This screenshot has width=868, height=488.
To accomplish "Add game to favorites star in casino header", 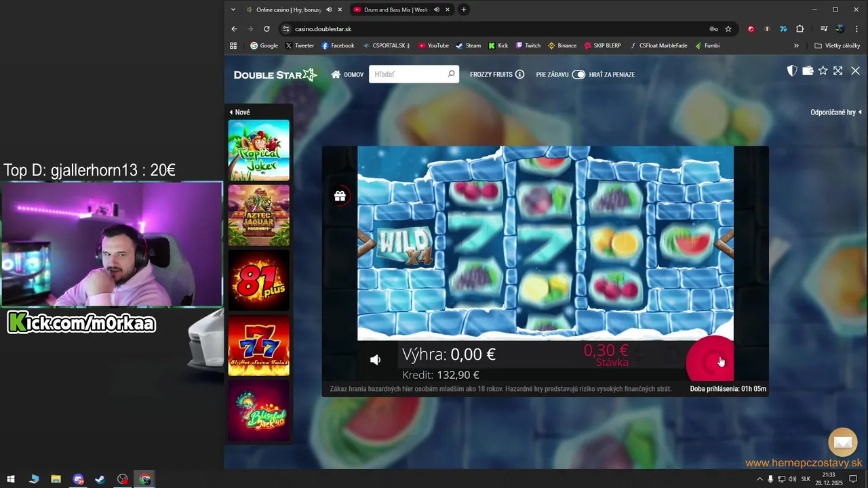I will point(823,70).
